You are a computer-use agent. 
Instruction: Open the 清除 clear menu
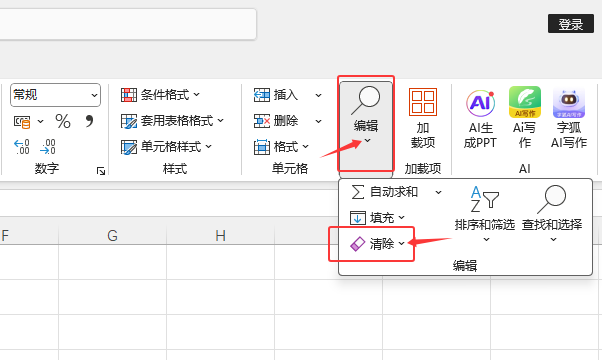(377, 244)
